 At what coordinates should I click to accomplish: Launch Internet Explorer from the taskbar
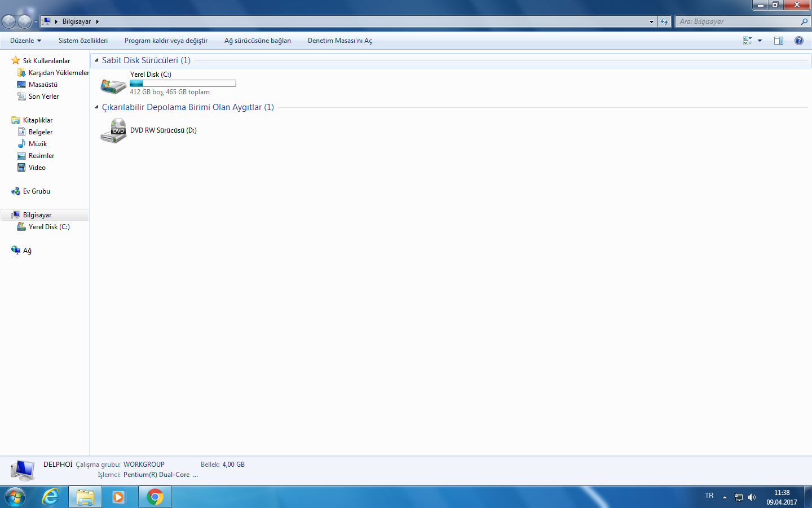pos(50,497)
